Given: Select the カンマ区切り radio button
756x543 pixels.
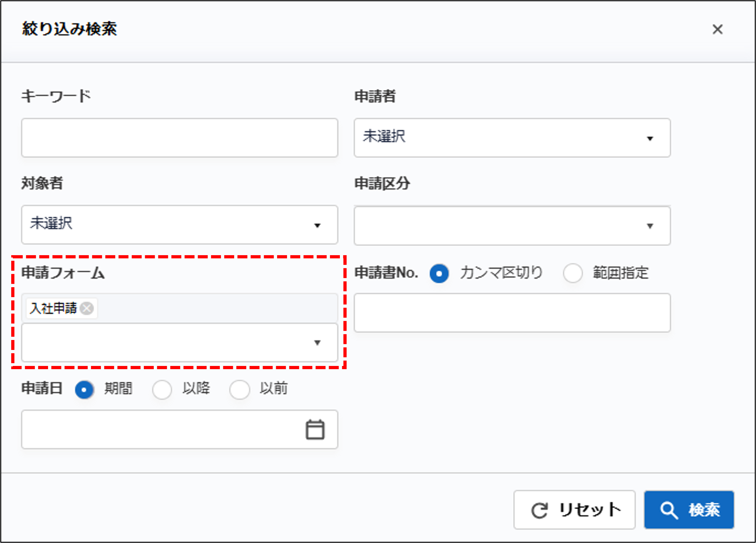Looking at the screenshot, I should tap(439, 273).
